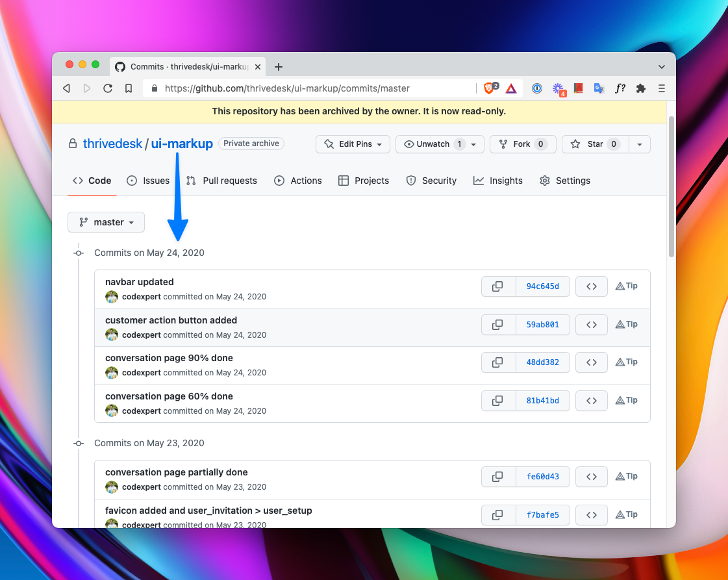Open the 1Password extension icon

click(536, 88)
